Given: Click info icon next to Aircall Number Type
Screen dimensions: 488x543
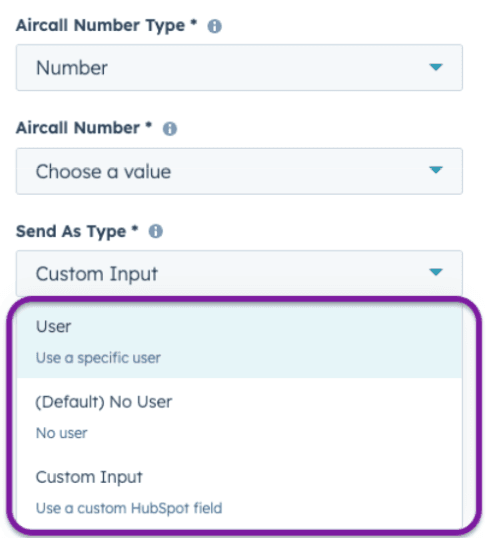Looking at the screenshot, I should point(214,26).
